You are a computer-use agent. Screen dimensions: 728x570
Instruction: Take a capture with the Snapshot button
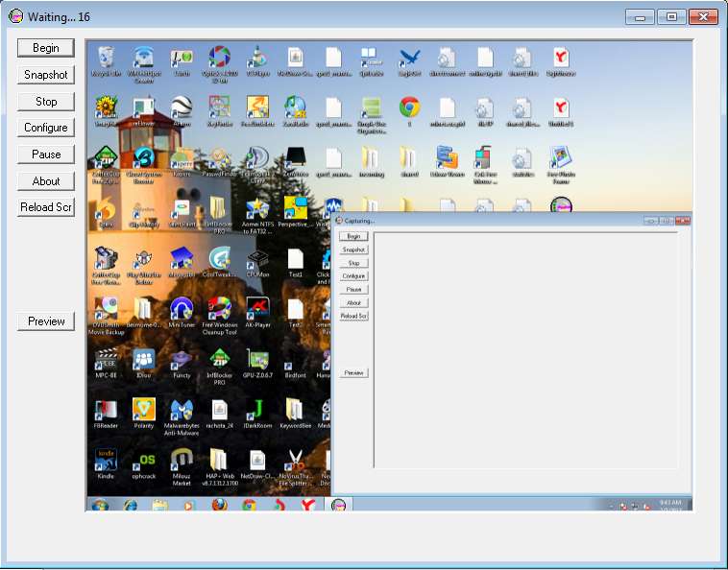tap(46, 75)
